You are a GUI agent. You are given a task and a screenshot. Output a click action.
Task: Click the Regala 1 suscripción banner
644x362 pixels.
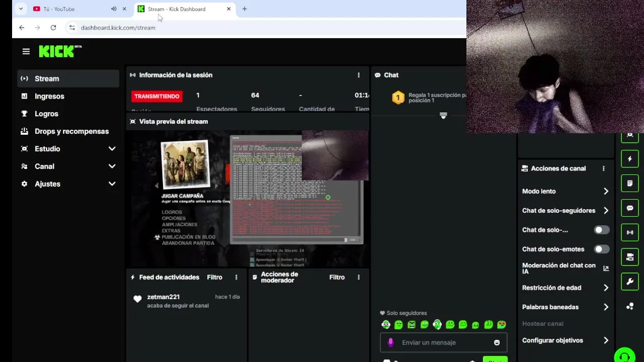(429, 98)
